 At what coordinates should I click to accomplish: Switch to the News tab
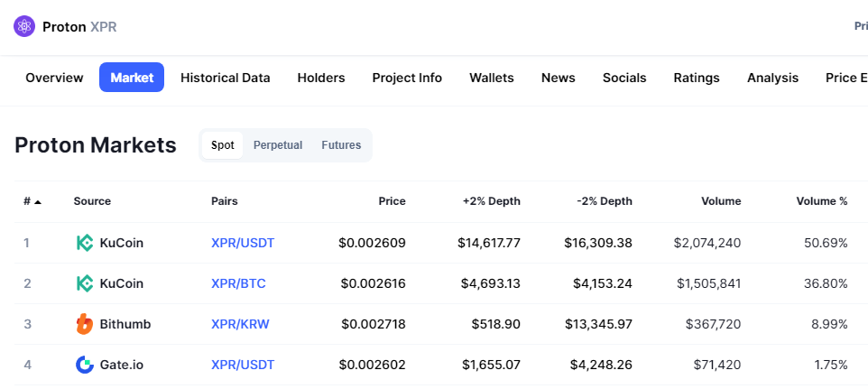[x=558, y=78]
